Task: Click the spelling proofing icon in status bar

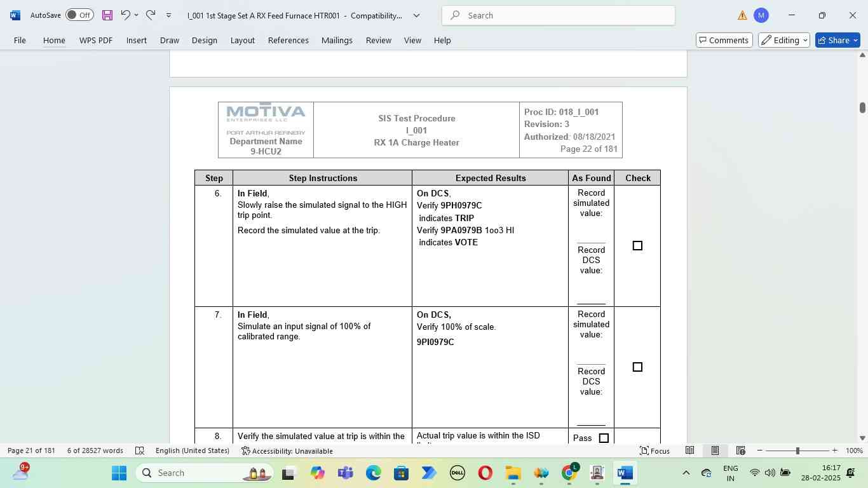Action: (140, 451)
